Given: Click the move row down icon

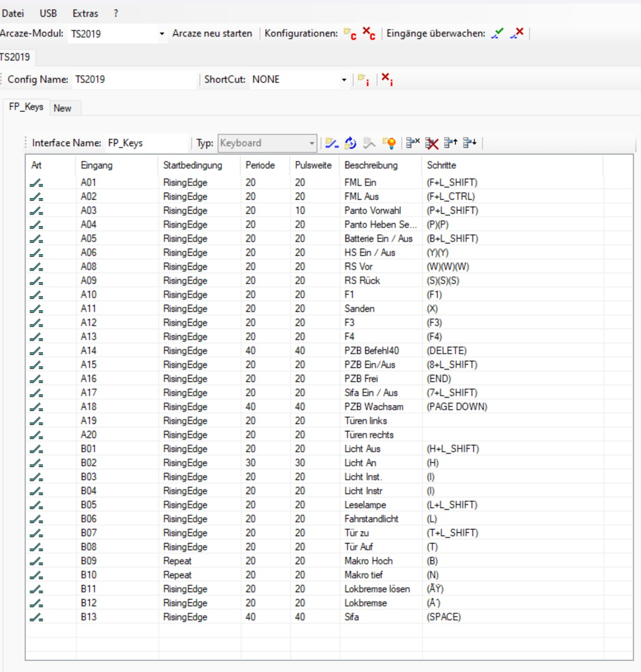Looking at the screenshot, I should [x=470, y=143].
